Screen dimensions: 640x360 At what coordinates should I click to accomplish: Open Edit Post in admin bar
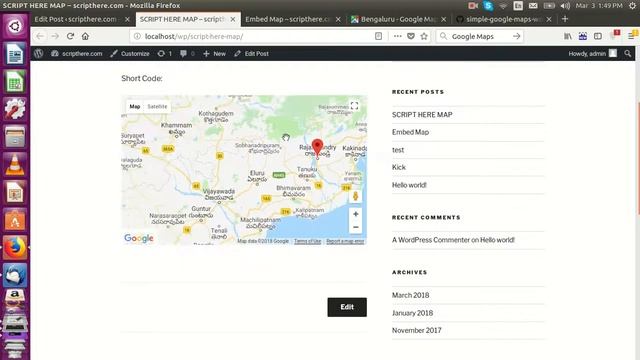251,53
